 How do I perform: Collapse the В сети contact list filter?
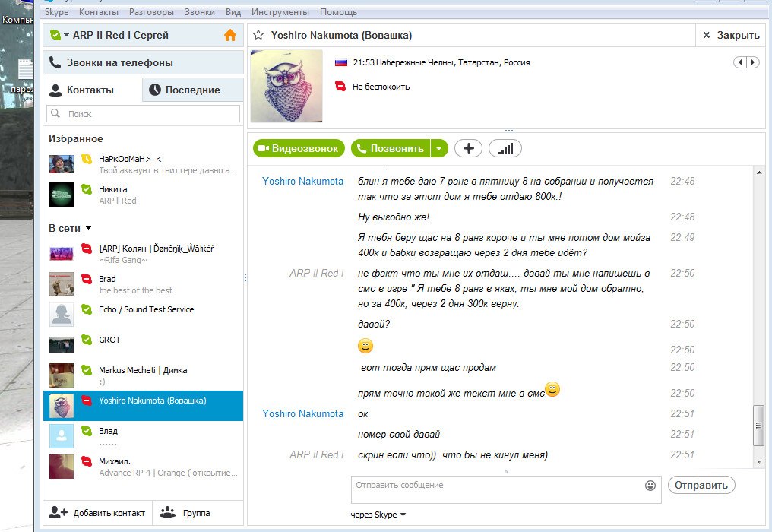click(x=89, y=228)
